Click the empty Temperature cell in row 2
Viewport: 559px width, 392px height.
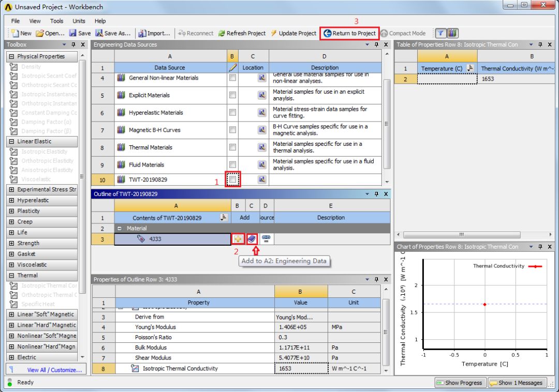pyautogui.click(x=447, y=79)
